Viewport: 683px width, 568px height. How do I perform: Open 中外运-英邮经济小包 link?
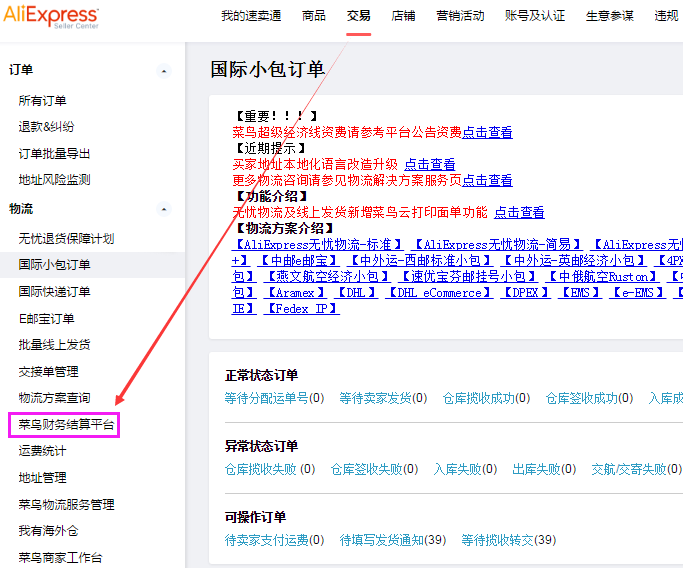[x=574, y=260]
